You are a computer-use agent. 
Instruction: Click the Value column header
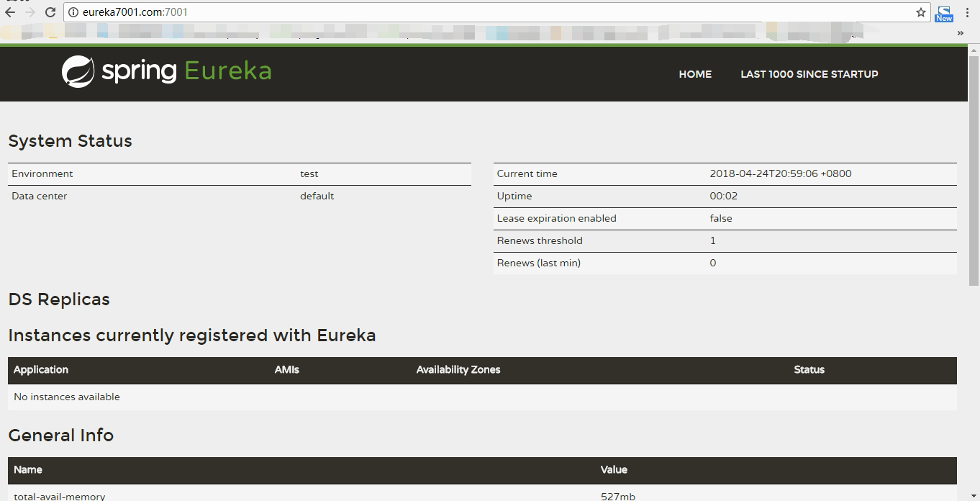(614, 469)
